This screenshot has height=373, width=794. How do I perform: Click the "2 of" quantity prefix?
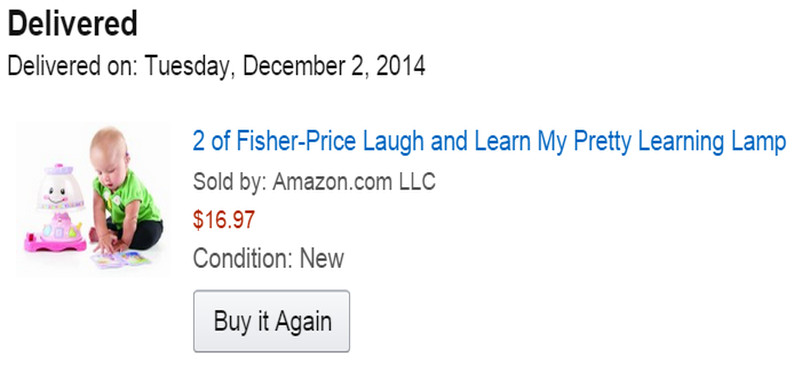[x=212, y=141]
